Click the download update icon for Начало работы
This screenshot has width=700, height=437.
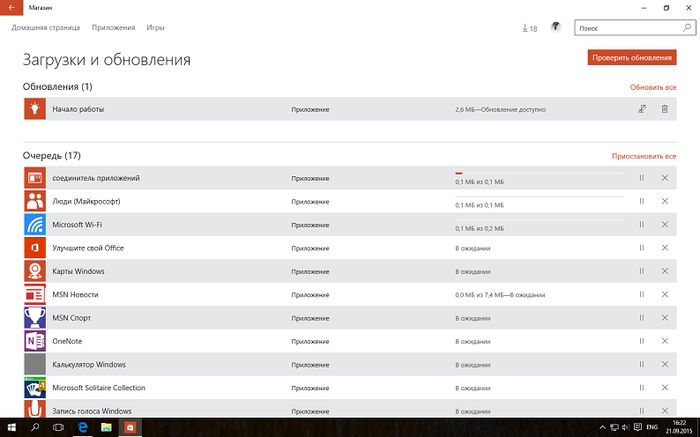[x=642, y=109]
